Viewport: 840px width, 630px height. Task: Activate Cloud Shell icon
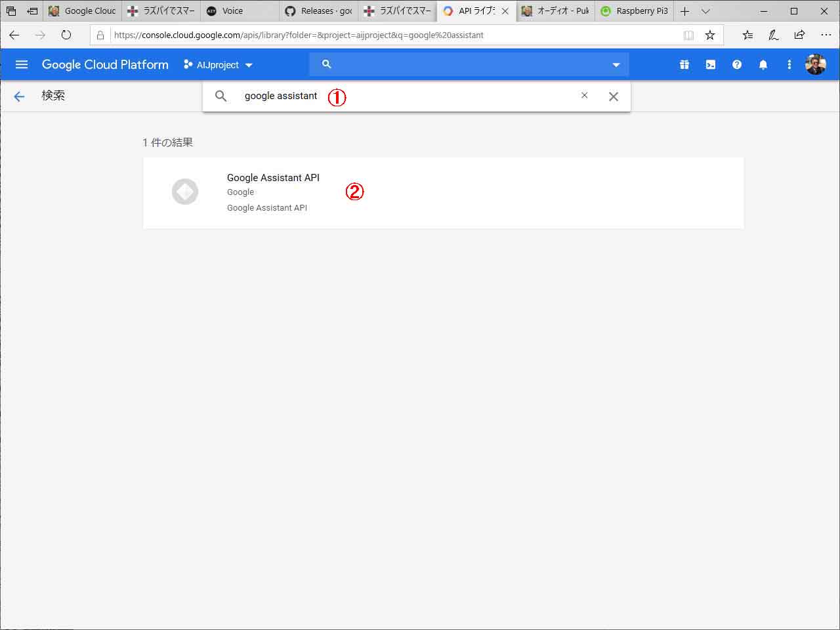pos(711,64)
